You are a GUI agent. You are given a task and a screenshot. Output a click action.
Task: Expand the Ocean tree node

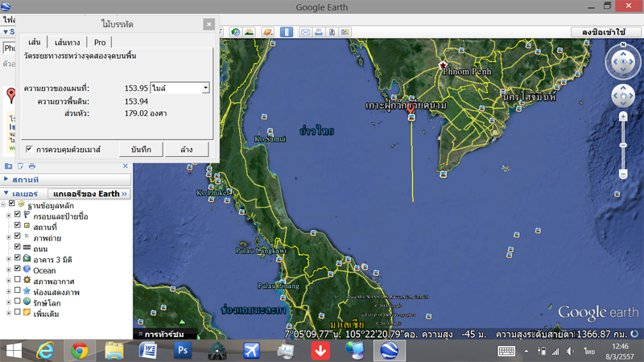[9, 270]
